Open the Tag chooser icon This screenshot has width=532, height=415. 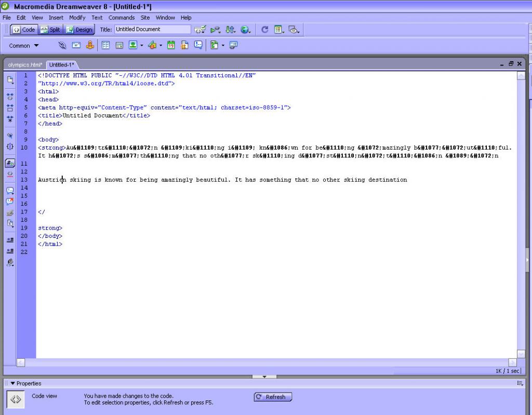(233, 45)
